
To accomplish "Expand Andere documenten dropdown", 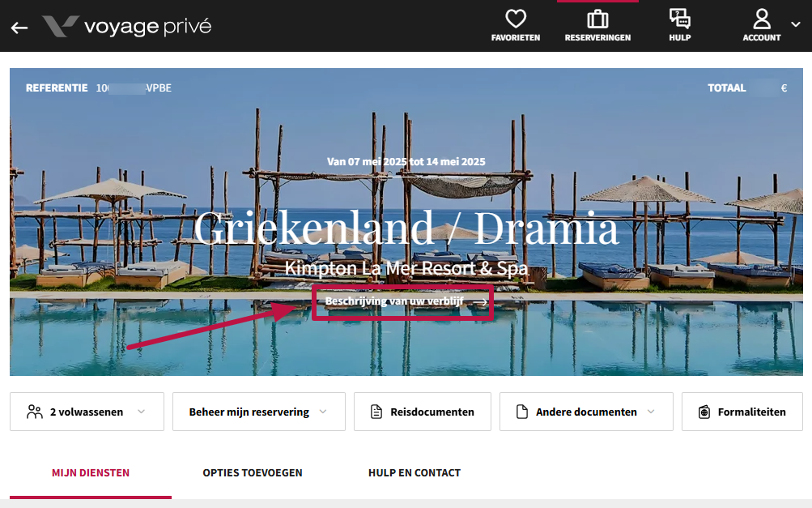I will (586, 412).
